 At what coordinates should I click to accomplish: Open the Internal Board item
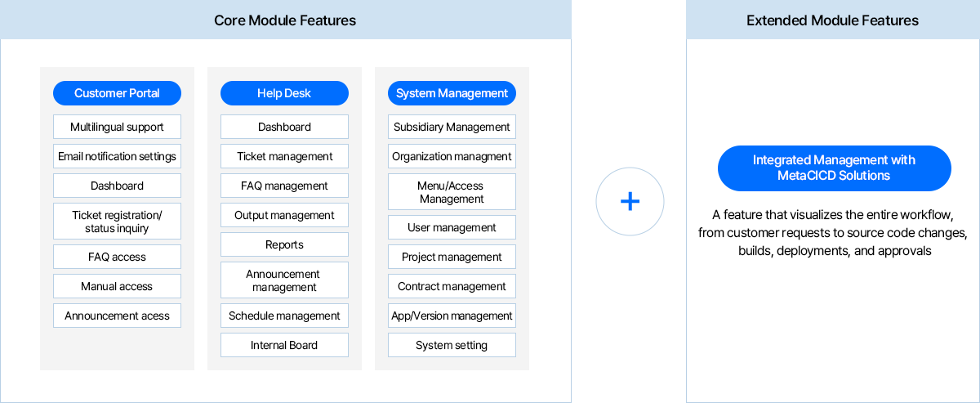pyautogui.click(x=284, y=345)
